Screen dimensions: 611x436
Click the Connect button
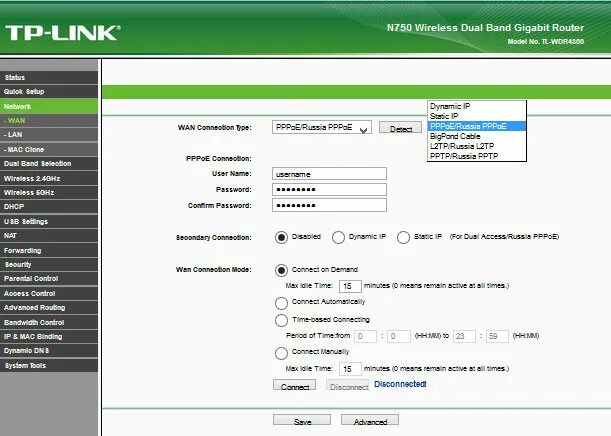pos(295,385)
